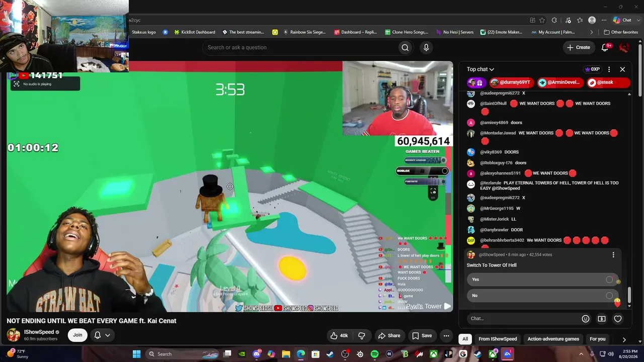644x362 pixels.
Task: Click the Create button
Action: (x=578, y=47)
